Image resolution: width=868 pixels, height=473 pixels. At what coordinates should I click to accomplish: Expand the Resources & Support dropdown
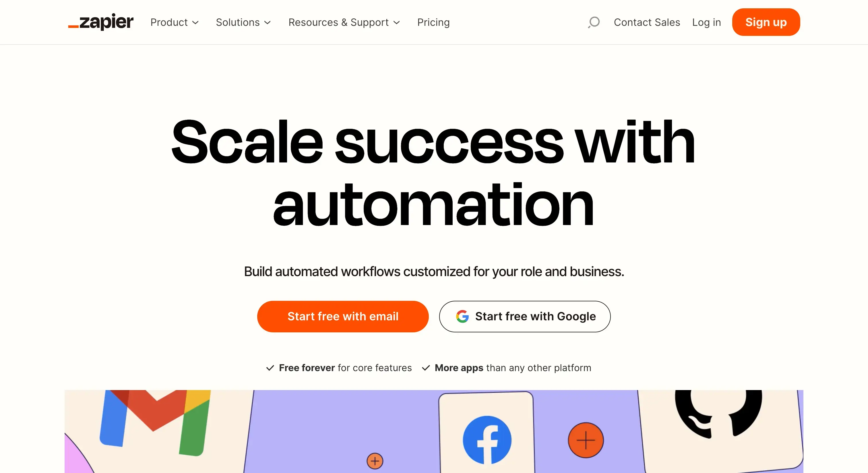tap(344, 22)
